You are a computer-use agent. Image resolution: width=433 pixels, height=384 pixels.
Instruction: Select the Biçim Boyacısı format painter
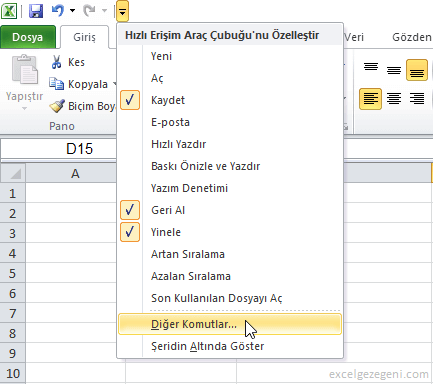point(82,106)
